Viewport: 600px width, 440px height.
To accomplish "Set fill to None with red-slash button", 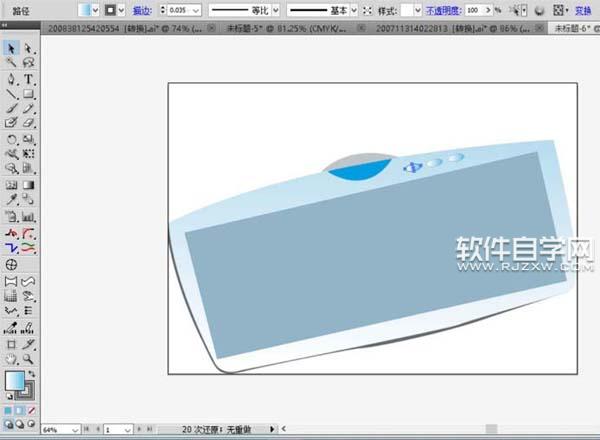I will click(x=34, y=410).
